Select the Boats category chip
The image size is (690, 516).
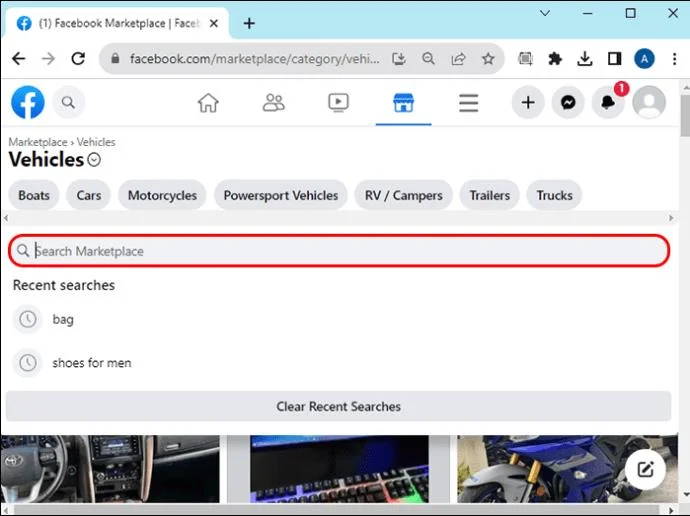[34, 195]
